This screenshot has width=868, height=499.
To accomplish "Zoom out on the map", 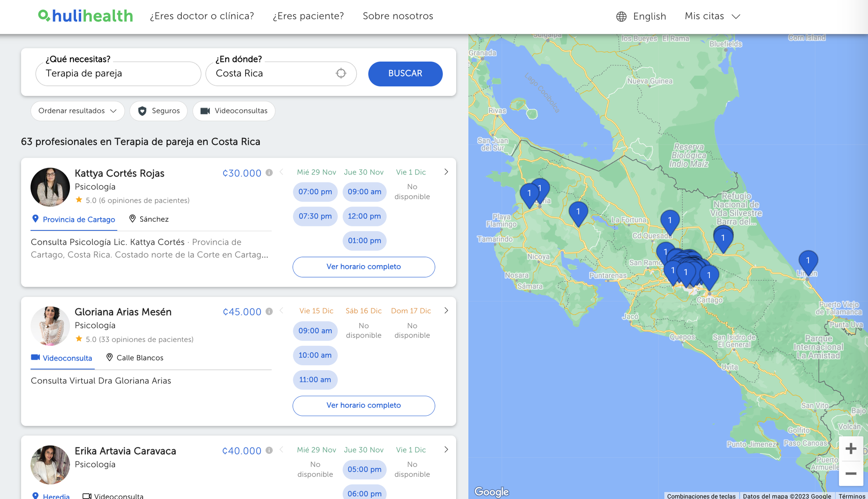I will click(x=851, y=473).
